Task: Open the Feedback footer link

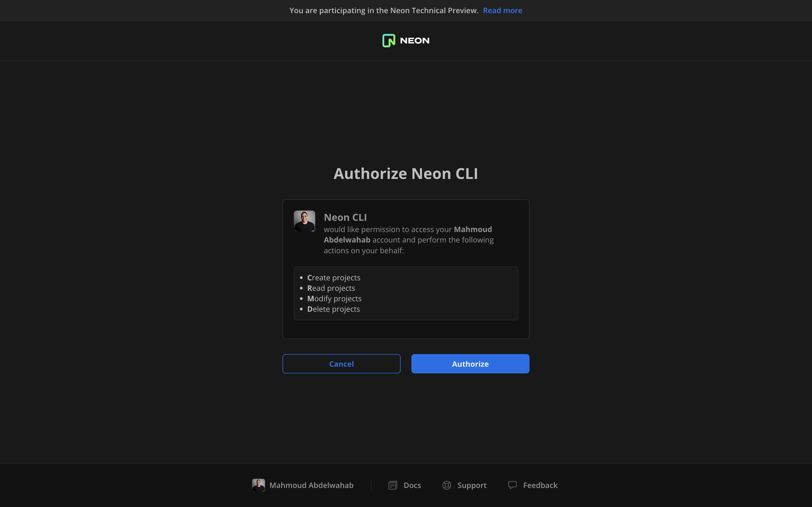Action: click(540, 485)
